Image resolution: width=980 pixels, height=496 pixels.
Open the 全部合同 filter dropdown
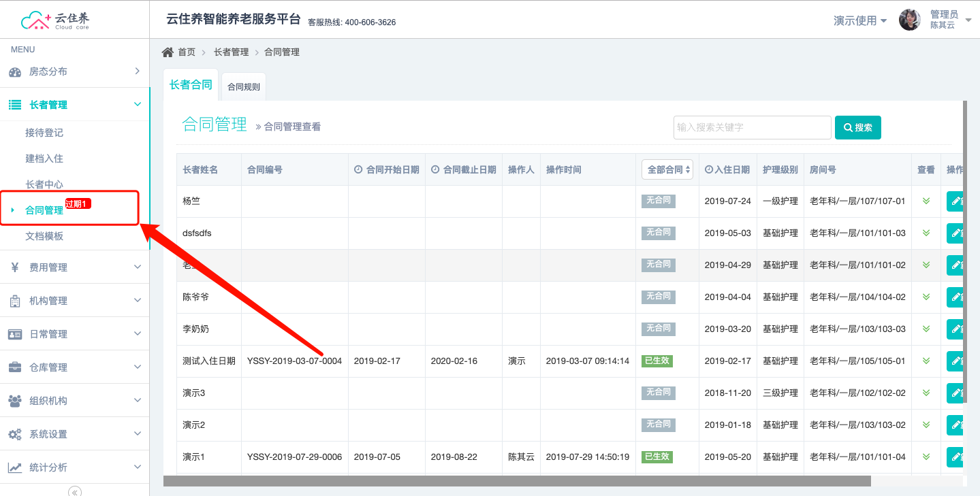[x=667, y=169]
